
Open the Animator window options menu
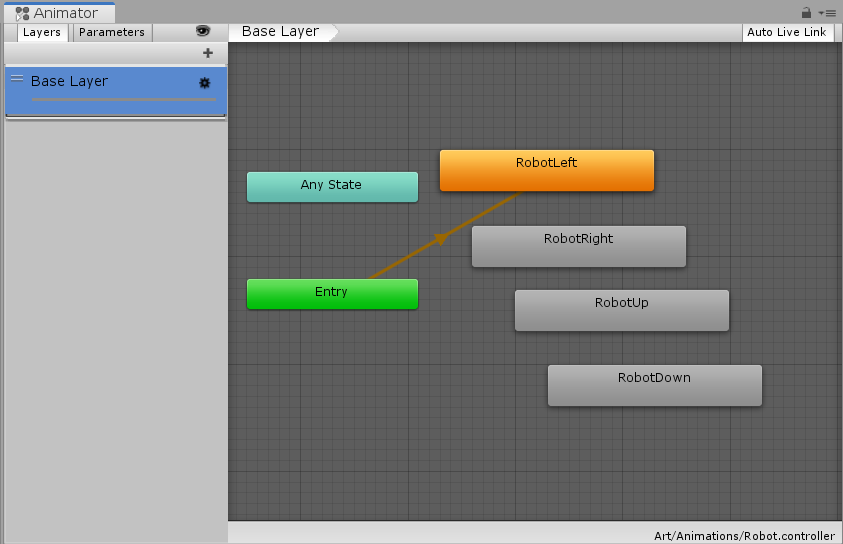pos(827,13)
